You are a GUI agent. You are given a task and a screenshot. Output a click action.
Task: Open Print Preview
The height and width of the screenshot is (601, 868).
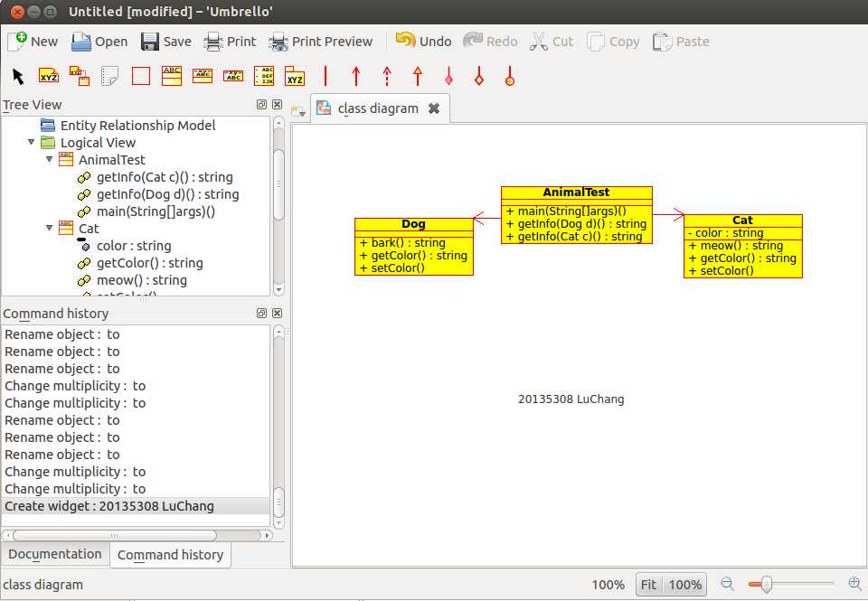tap(320, 42)
